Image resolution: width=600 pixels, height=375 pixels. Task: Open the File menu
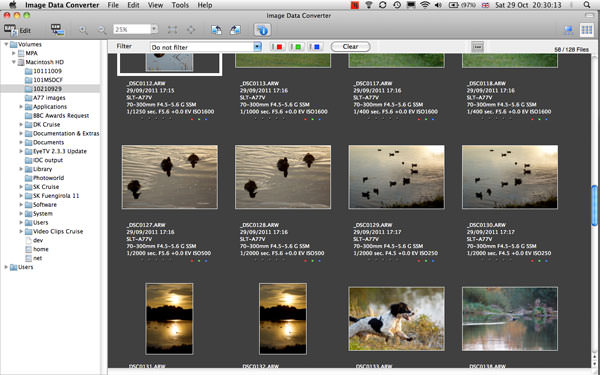point(113,5)
